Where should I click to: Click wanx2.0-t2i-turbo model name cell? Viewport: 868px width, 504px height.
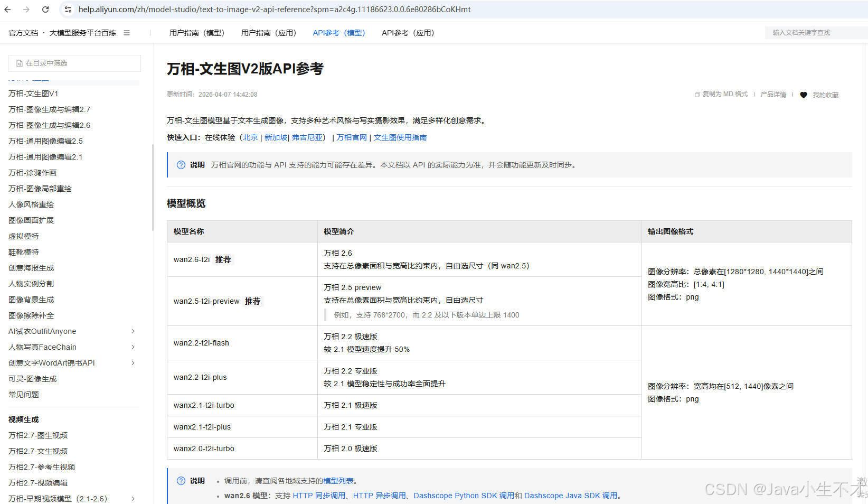point(242,449)
